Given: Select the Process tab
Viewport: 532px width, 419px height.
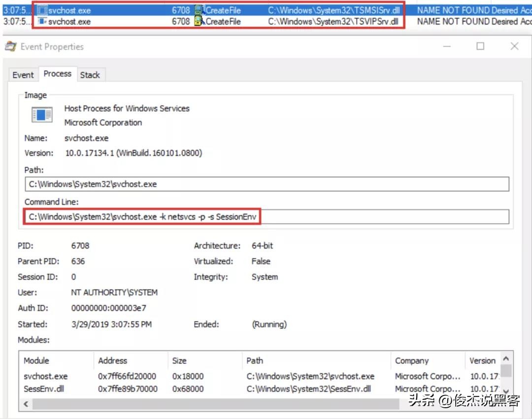Looking at the screenshot, I should 57,74.
